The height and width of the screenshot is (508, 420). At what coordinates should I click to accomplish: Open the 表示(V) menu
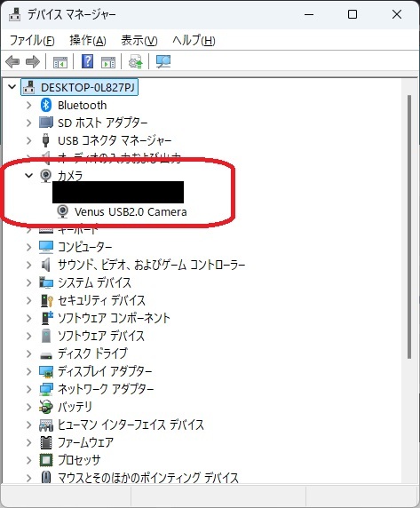(139, 41)
